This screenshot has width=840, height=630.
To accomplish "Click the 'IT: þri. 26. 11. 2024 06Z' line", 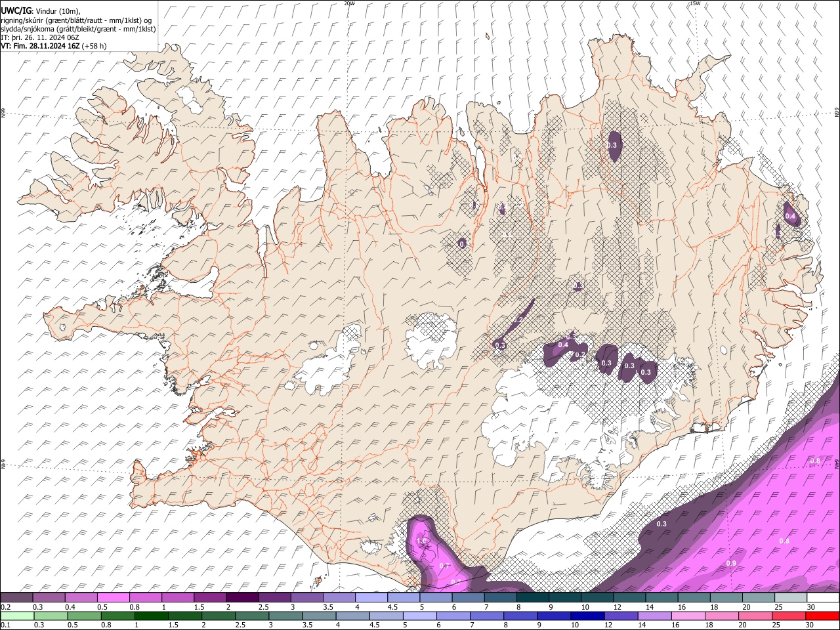I will (x=39, y=37).
